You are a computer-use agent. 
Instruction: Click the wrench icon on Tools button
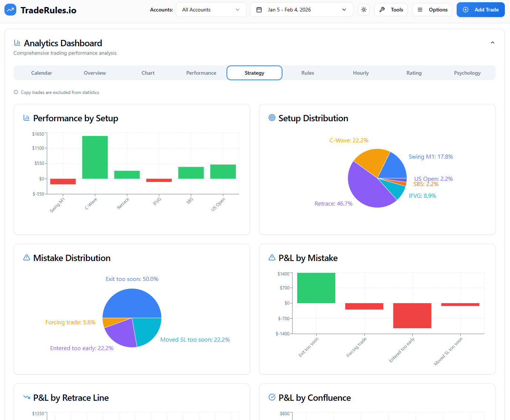[x=382, y=10]
